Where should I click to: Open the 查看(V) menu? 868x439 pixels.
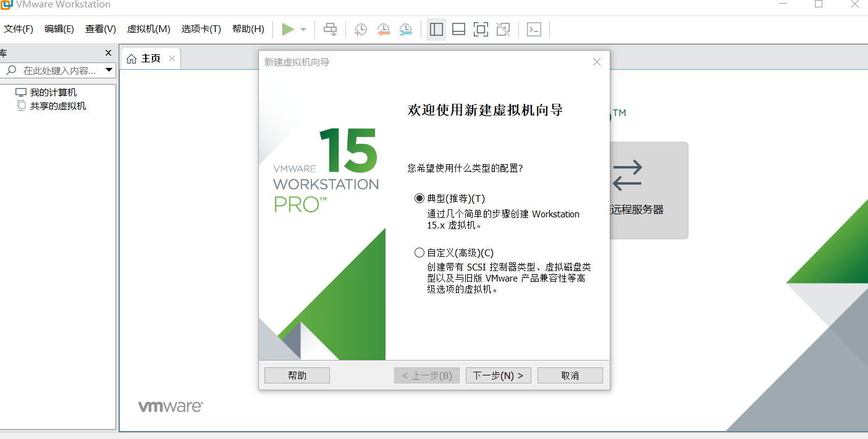point(101,29)
